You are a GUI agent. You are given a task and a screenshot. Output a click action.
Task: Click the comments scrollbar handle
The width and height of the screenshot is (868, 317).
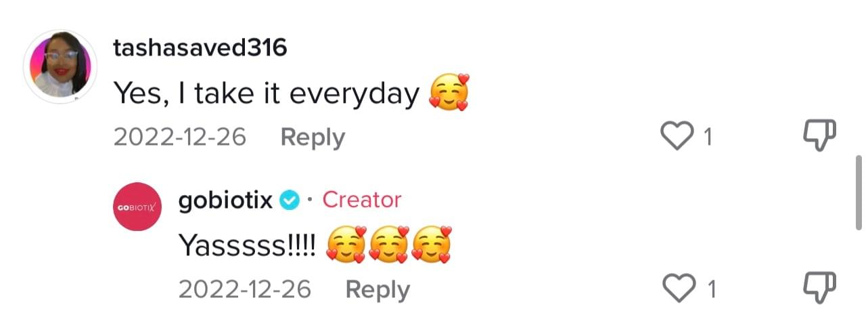coord(859,192)
